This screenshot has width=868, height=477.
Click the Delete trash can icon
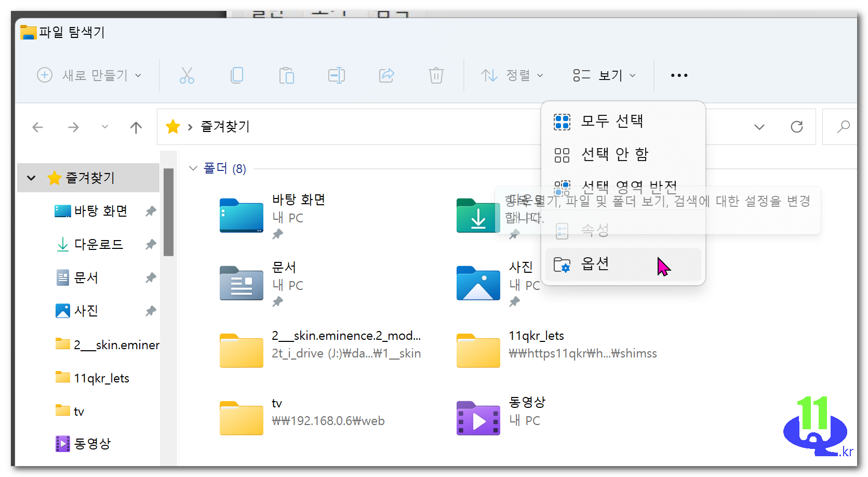(x=436, y=75)
